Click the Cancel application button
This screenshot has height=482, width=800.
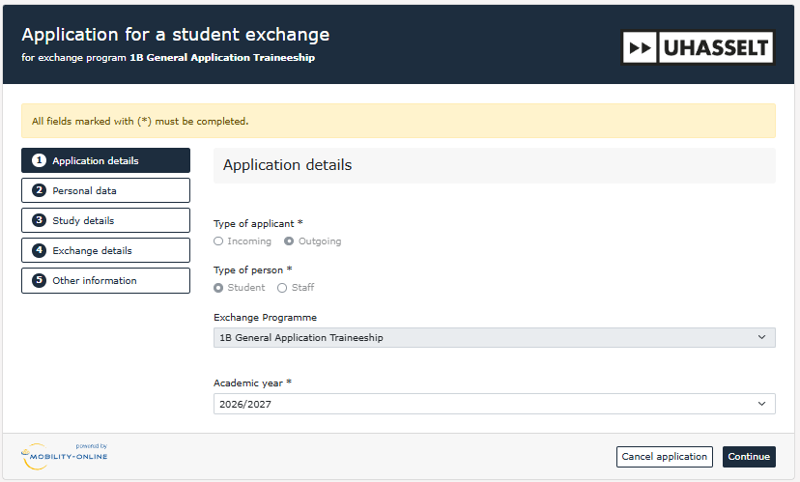[664, 457]
